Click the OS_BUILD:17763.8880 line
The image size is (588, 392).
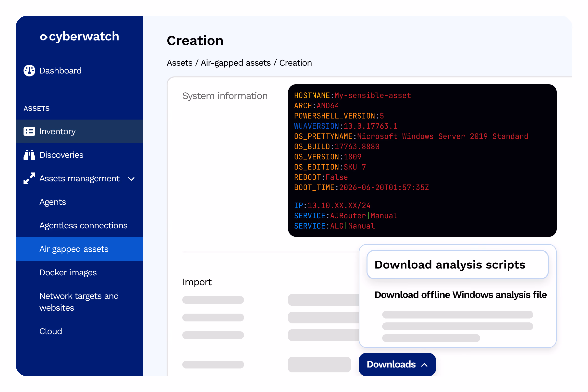coord(337,147)
